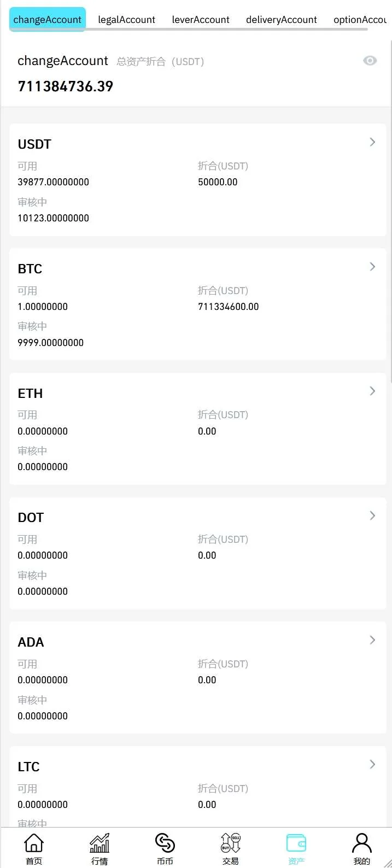Expand the USDT asset details chevron
The width and height of the screenshot is (392, 868).
(372, 142)
